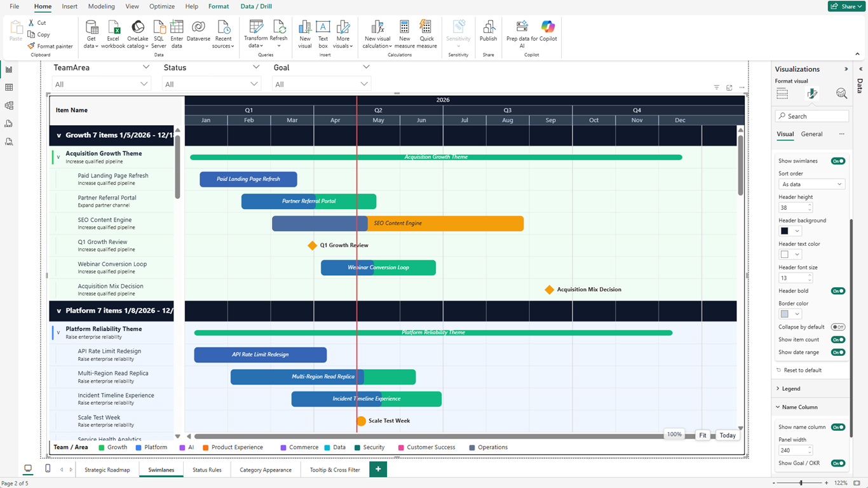Open Focus mode for the visual
Screen dimensions: 868x488
click(729, 88)
